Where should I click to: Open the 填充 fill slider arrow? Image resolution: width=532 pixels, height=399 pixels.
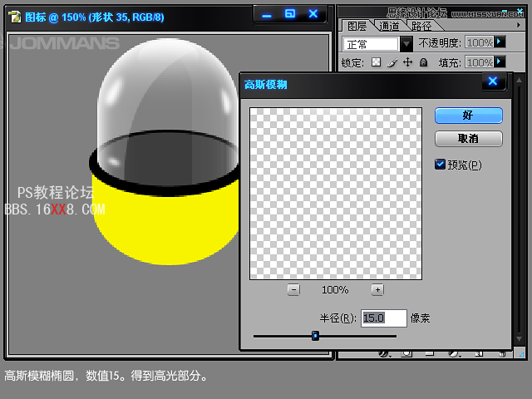(500, 62)
